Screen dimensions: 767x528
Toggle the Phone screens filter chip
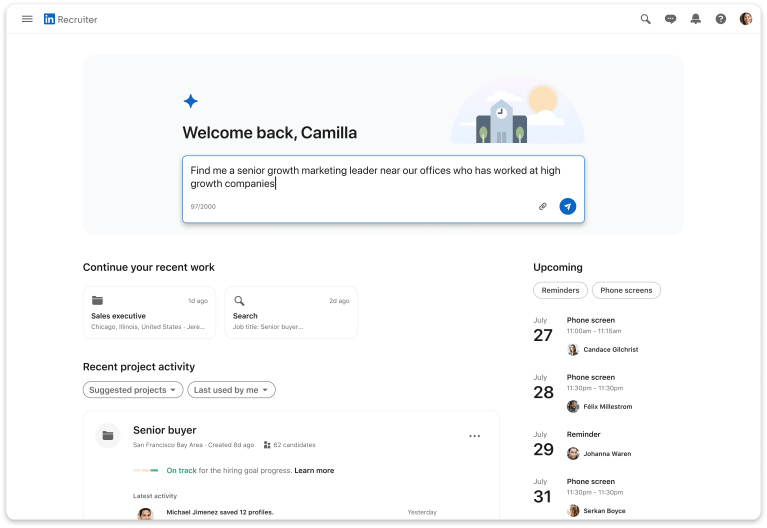pyautogui.click(x=626, y=290)
